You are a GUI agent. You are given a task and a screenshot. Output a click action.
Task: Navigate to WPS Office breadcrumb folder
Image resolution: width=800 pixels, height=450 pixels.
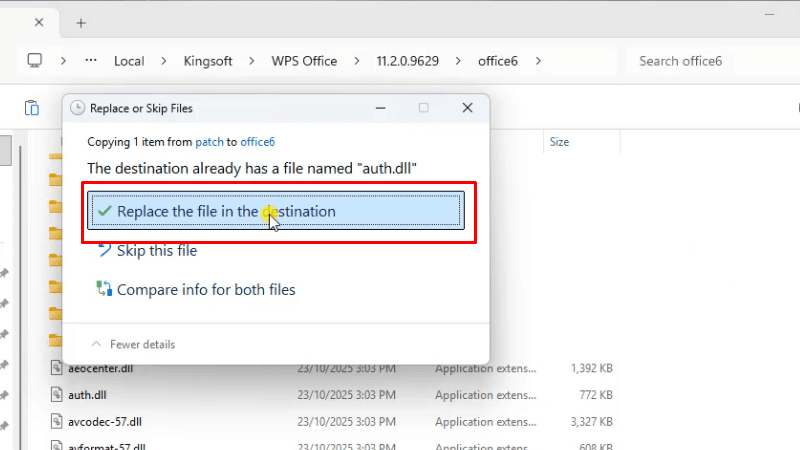(x=304, y=61)
